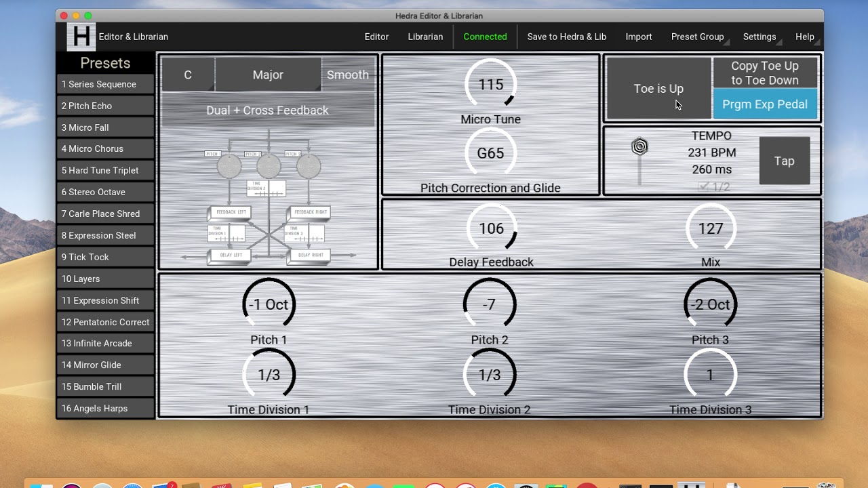Open the Preset Group menu
This screenshot has width=868, height=488.
pyautogui.click(x=698, y=37)
